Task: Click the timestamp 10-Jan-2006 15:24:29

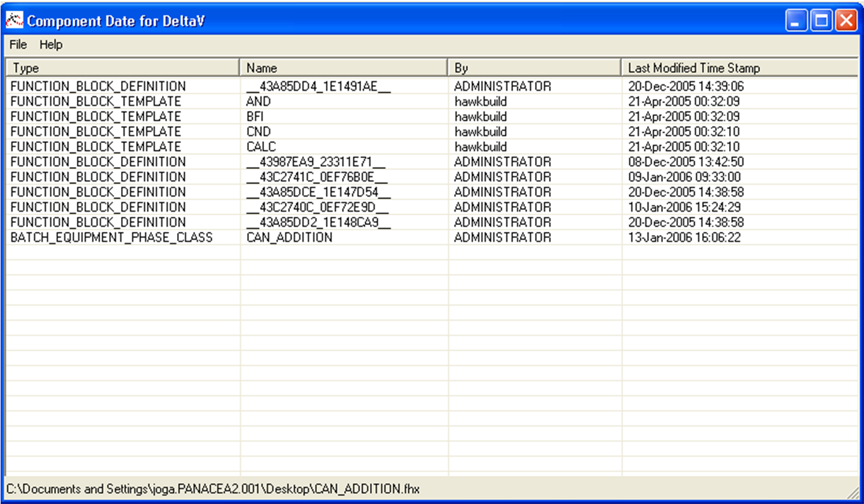Action: [x=684, y=207]
